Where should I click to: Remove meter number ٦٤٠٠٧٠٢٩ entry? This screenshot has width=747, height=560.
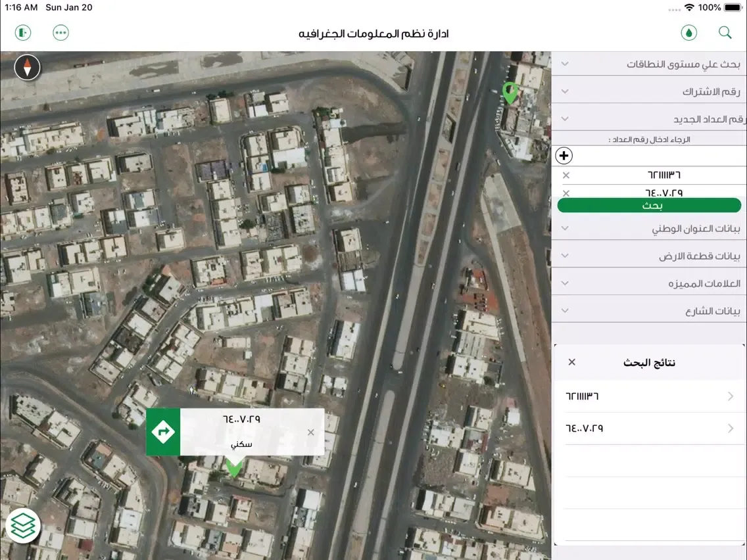566,193
